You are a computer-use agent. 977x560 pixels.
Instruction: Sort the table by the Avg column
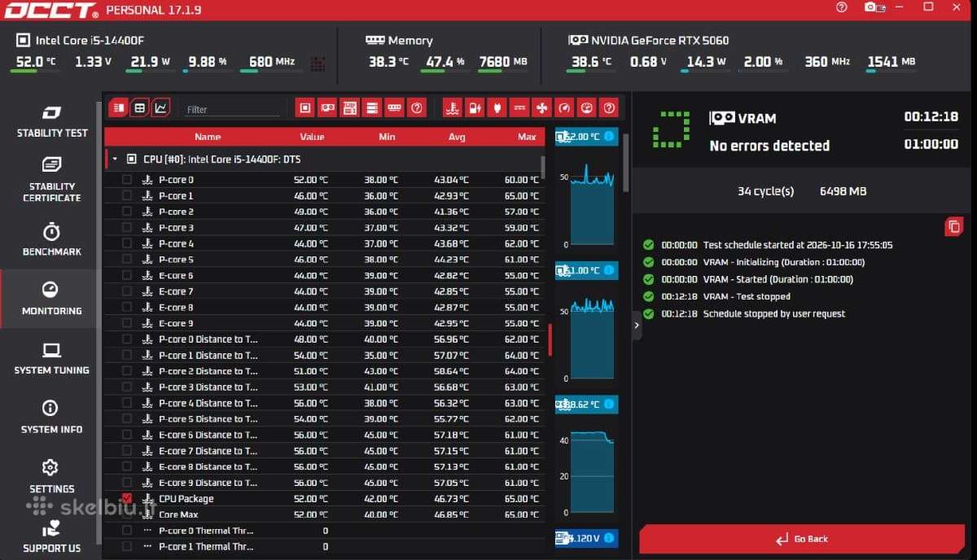click(x=457, y=137)
